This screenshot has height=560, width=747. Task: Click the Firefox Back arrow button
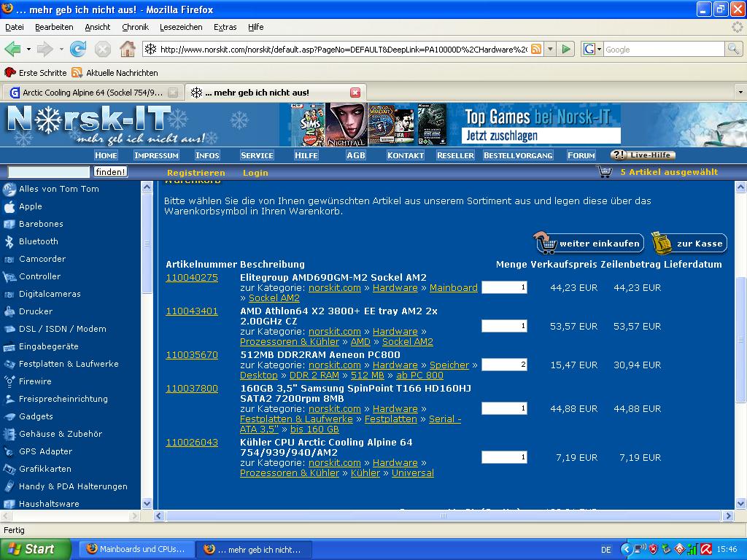point(13,49)
